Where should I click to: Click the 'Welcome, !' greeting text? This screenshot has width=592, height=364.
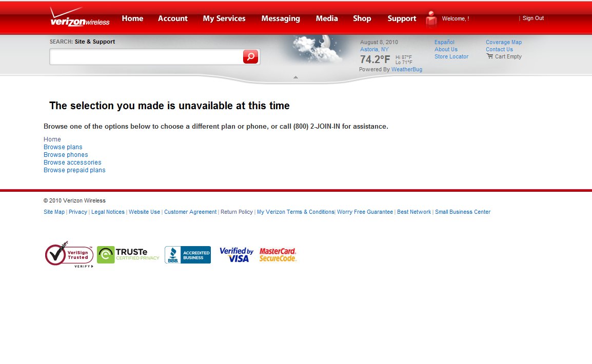pos(456,18)
